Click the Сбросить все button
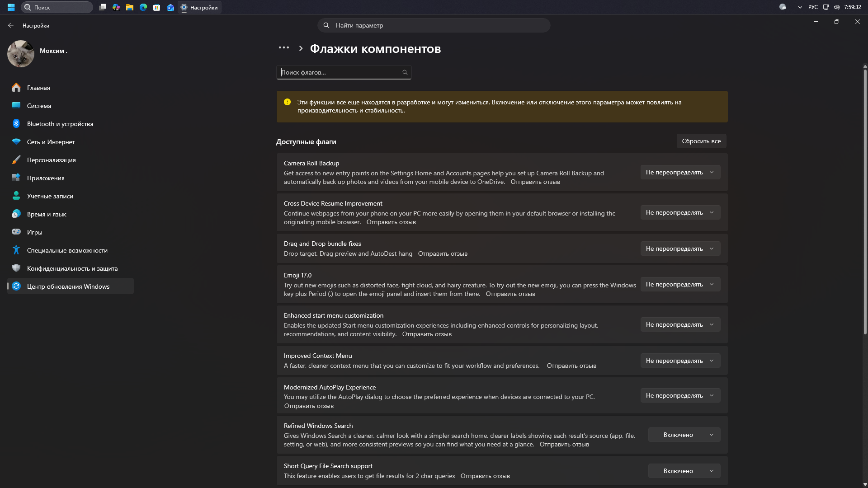The height and width of the screenshot is (488, 868). point(701,141)
